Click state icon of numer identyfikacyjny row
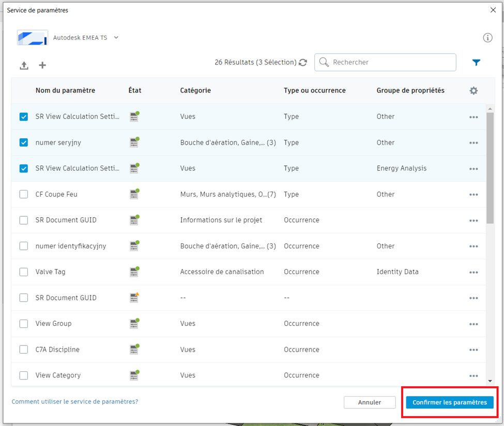The height and width of the screenshot is (426, 504). click(x=134, y=246)
